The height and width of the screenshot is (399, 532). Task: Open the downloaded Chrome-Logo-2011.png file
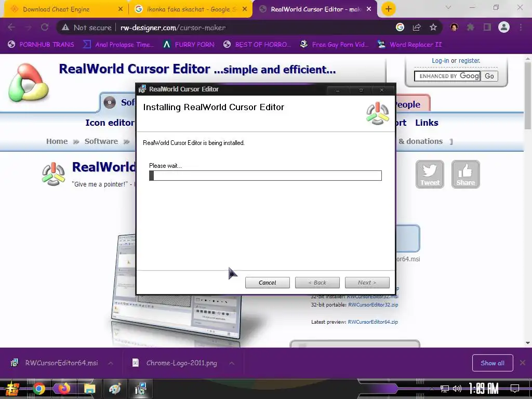(x=175, y=363)
